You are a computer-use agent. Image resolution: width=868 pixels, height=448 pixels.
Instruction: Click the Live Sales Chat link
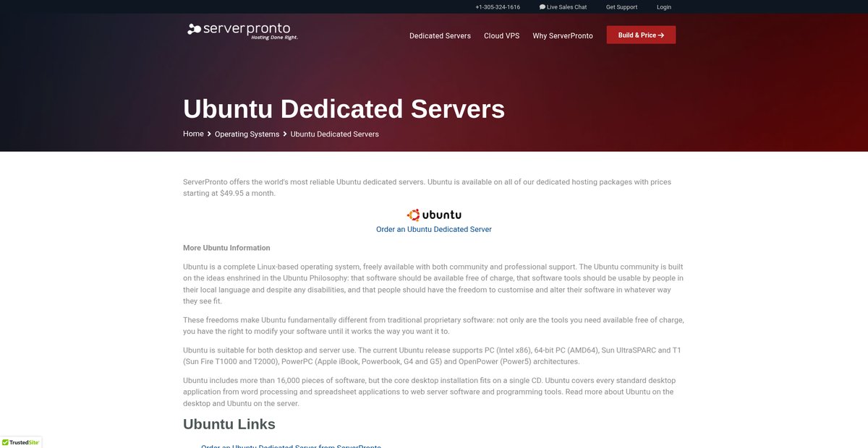563,7
